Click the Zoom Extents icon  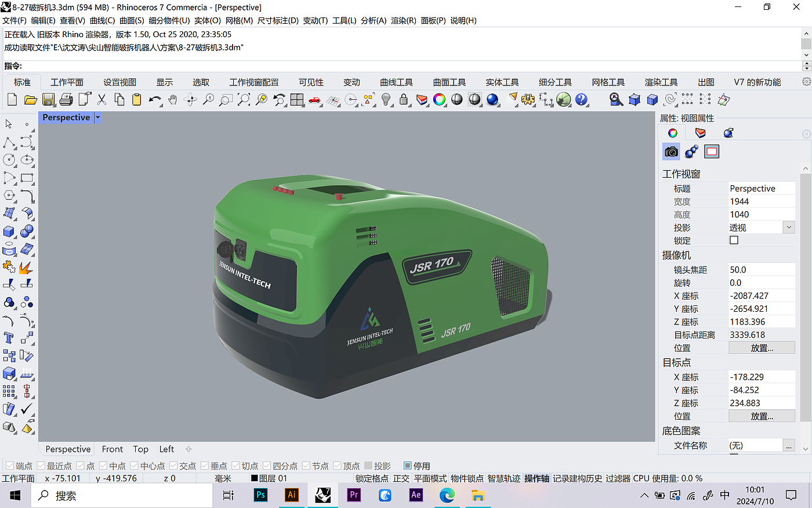[x=244, y=100]
